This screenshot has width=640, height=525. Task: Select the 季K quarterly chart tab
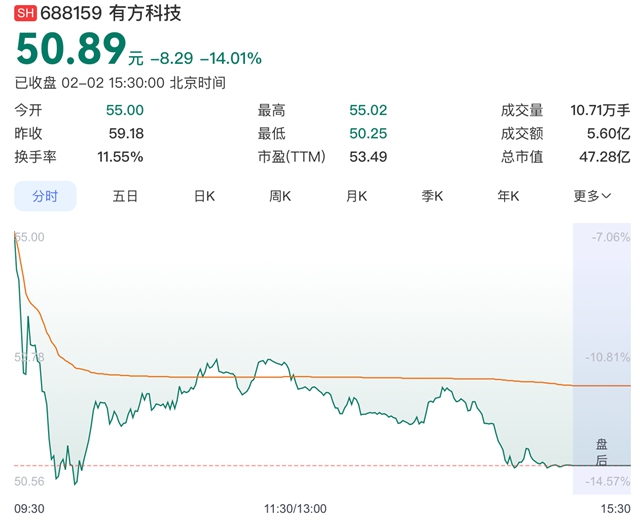pyautogui.click(x=433, y=196)
